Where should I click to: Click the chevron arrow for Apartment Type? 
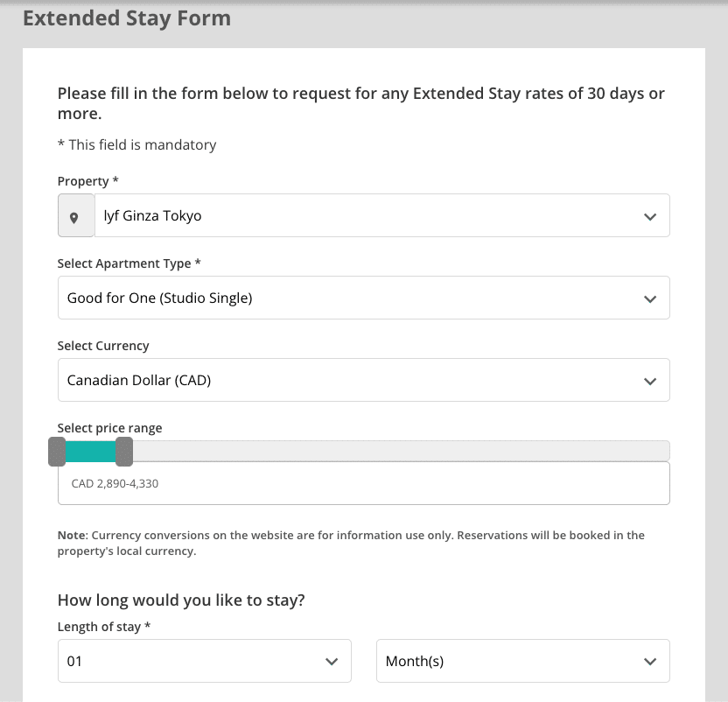[649, 298]
